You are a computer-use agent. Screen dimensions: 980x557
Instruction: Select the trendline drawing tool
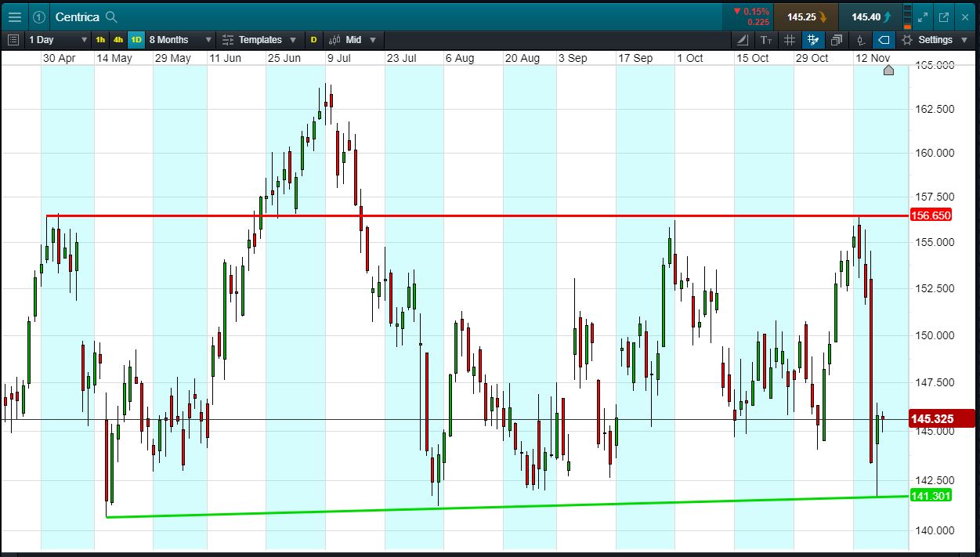point(743,39)
